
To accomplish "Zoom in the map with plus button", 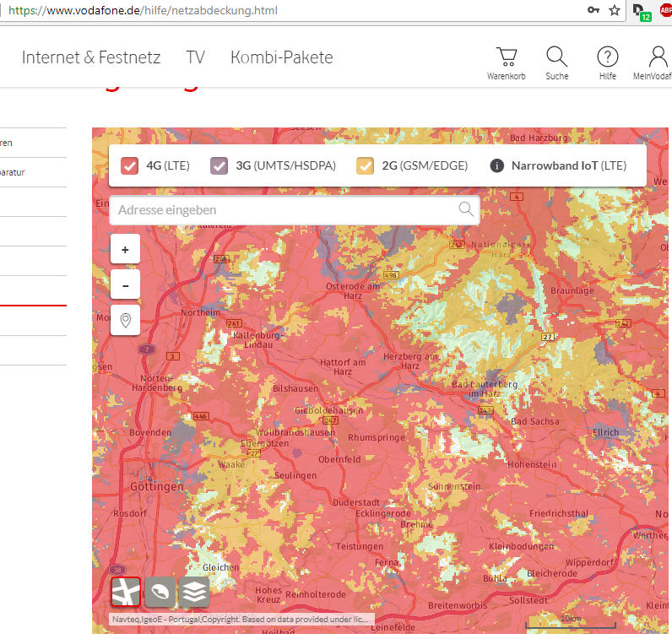I will (x=125, y=250).
